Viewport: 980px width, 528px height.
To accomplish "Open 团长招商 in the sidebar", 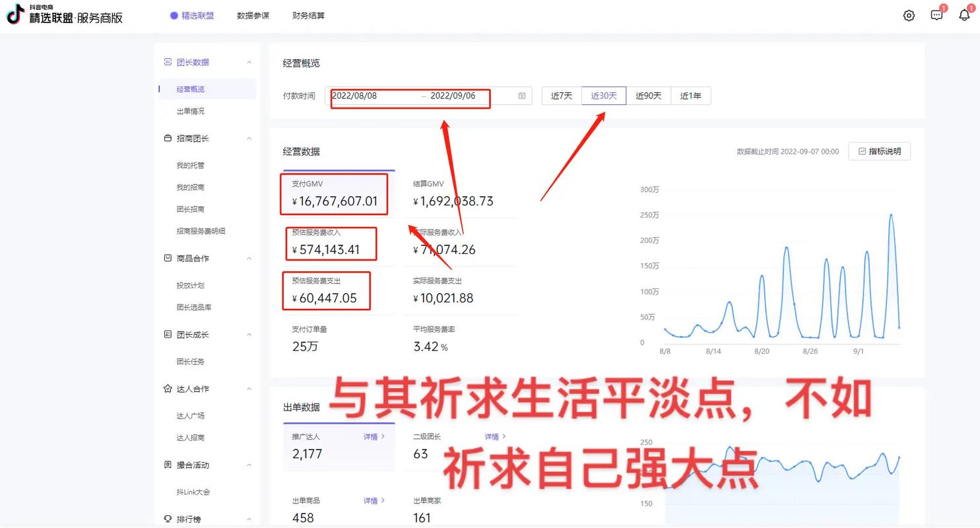I will coord(191,209).
